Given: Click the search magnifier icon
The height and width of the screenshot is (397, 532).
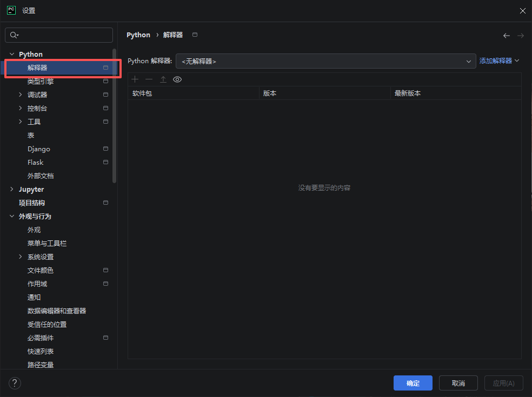Looking at the screenshot, I should coord(14,35).
